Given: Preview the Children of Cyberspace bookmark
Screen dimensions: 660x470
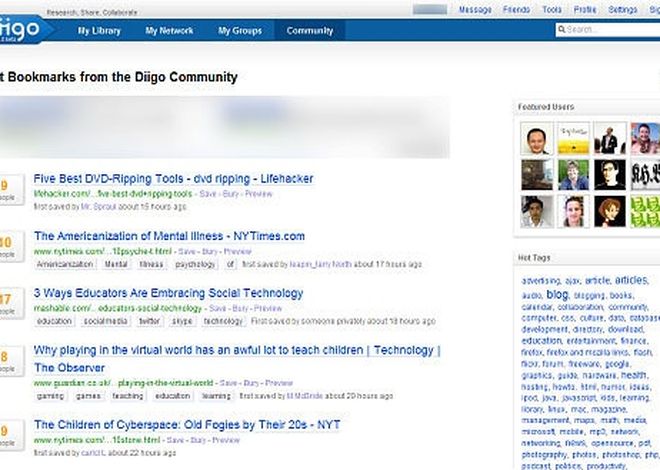Looking at the screenshot, I should 226,441.
